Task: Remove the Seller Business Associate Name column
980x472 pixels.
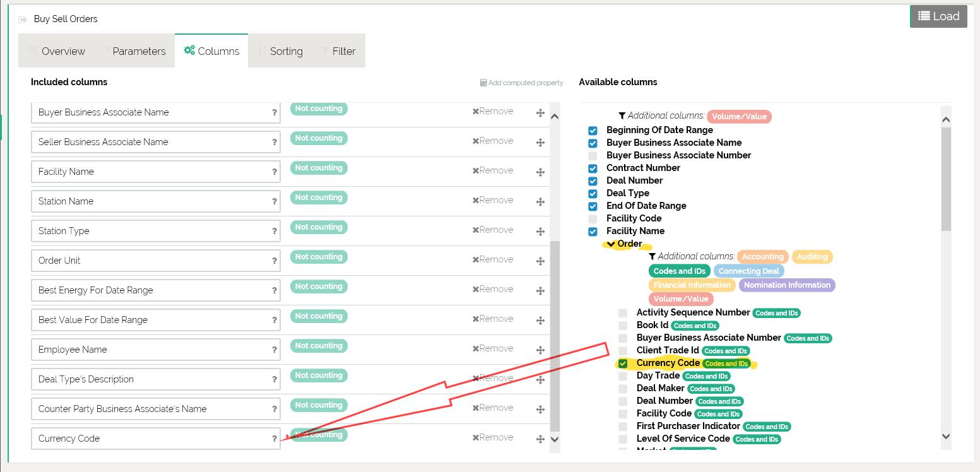Action: tap(493, 141)
